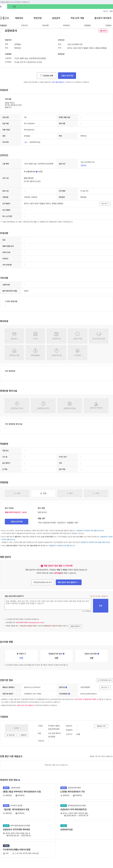Switch to the 기업정보 tab
The image size is (113, 868).
click(108, 25)
